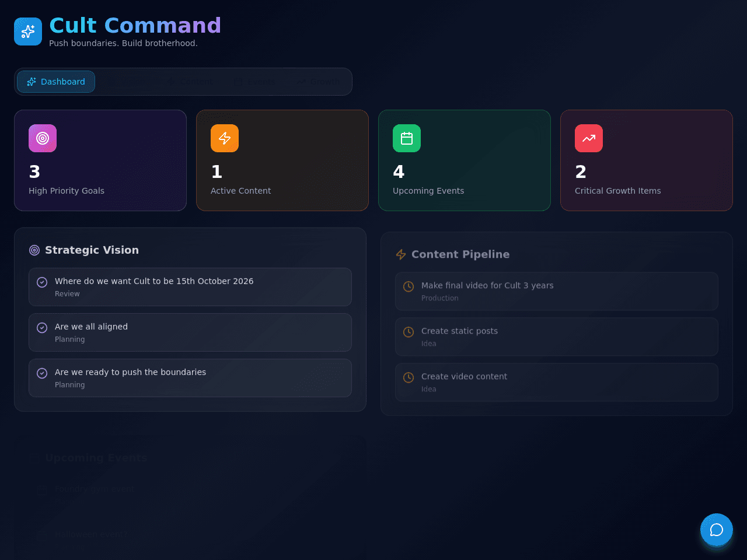
Task: Open the Make final video for Cult 3 years item
Action: pos(557,291)
